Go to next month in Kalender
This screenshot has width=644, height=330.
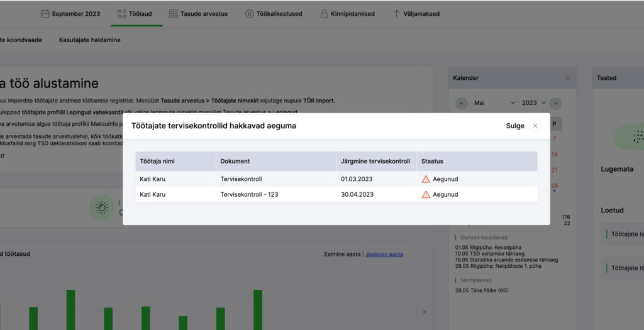pos(555,104)
